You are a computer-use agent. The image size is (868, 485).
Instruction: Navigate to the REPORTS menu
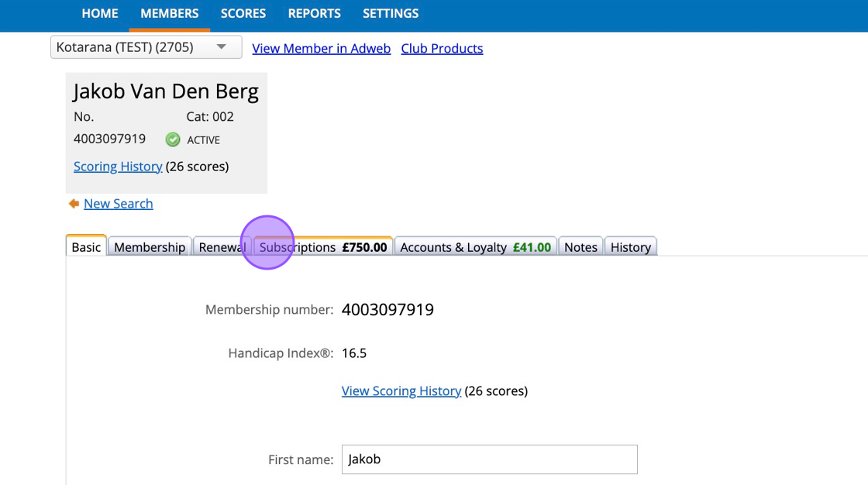(x=315, y=14)
